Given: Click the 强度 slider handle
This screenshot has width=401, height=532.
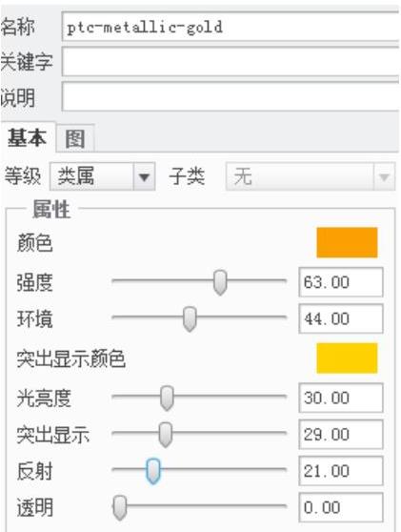Looking at the screenshot, I should click(220, 282).
